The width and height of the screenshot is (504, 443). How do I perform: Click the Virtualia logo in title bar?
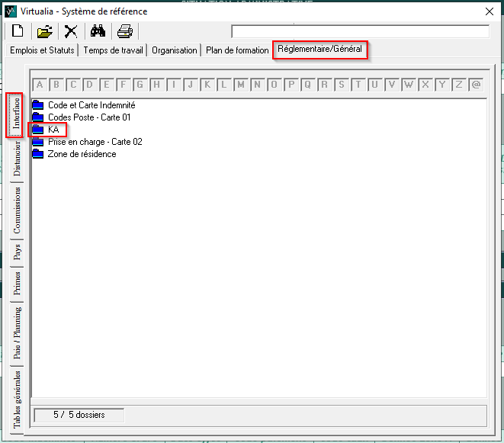tap(11, 11)
